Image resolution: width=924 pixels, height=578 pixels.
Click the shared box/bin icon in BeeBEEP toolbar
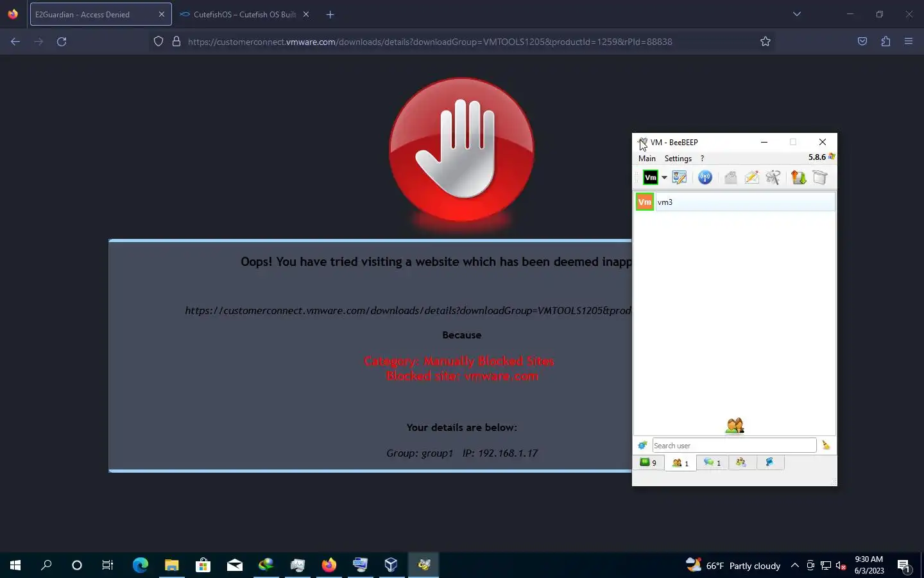[820, 177]
